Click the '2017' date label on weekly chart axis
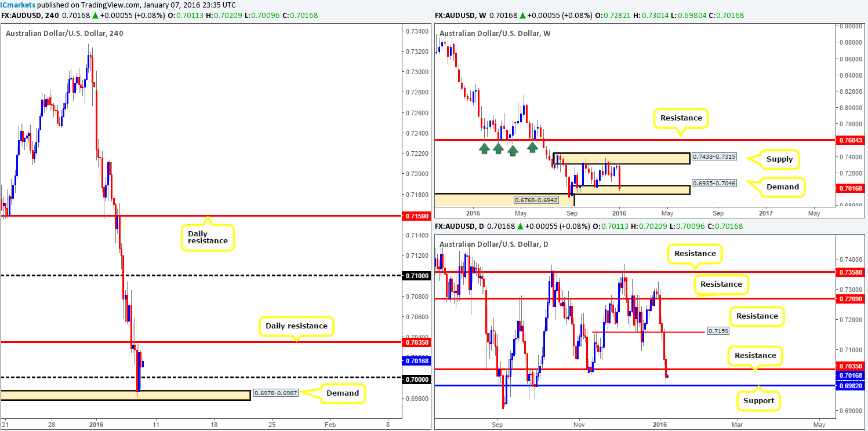 tap(766, 213)
